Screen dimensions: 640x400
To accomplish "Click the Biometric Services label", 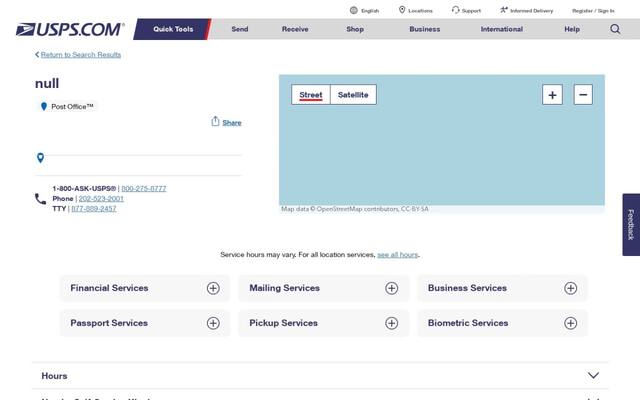I will point(468,323).
